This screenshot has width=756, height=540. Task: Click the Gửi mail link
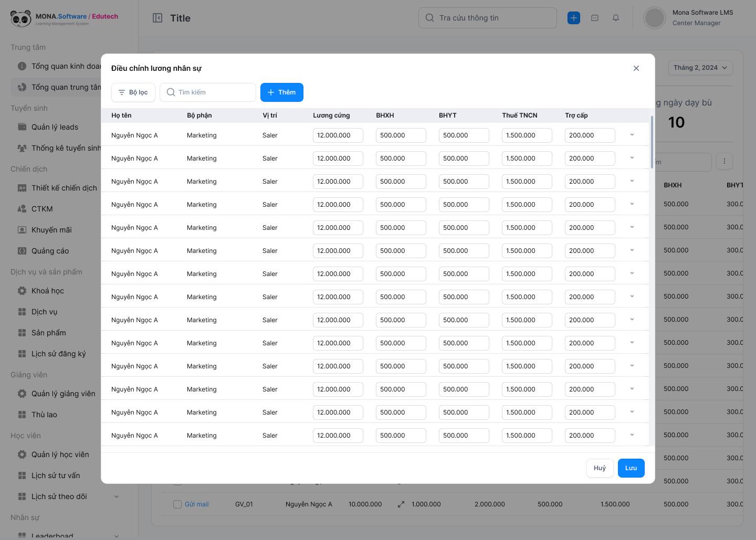(x=196, y=504)
